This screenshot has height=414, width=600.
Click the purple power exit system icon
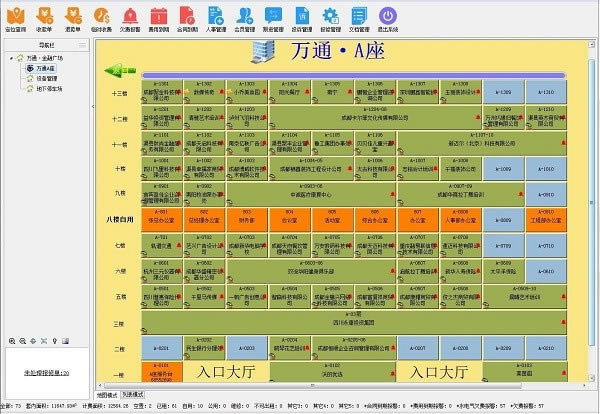click(388, 16)
